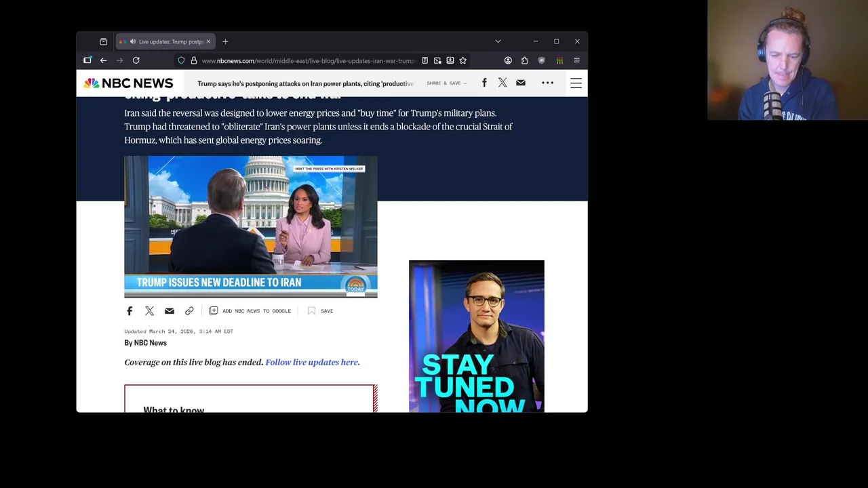The width and height of the screenshot is (868, 488).
Task: Copy article link icon
Action: tap(189, 311)
